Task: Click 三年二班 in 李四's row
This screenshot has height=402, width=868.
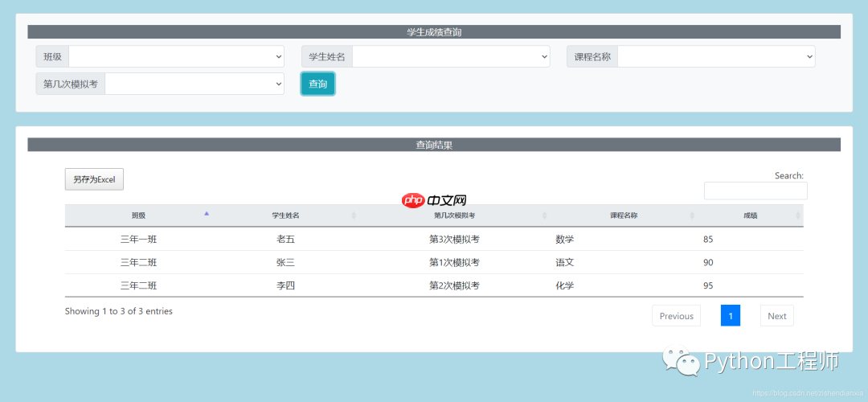Action: pyautogui.click(x=138, y=285)
